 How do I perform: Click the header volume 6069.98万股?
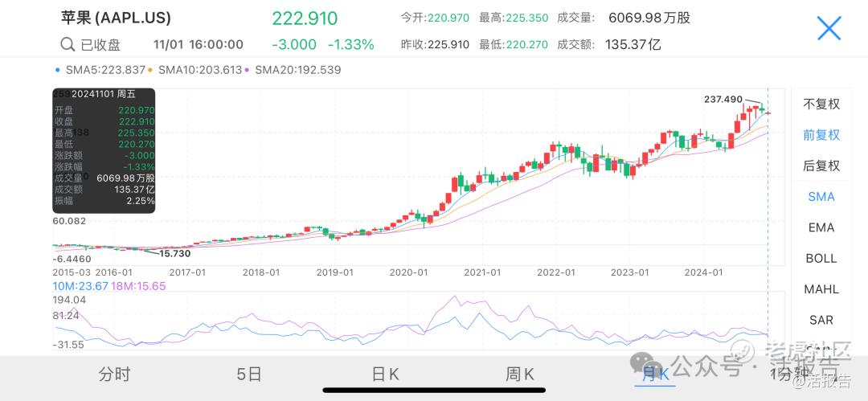649,18
